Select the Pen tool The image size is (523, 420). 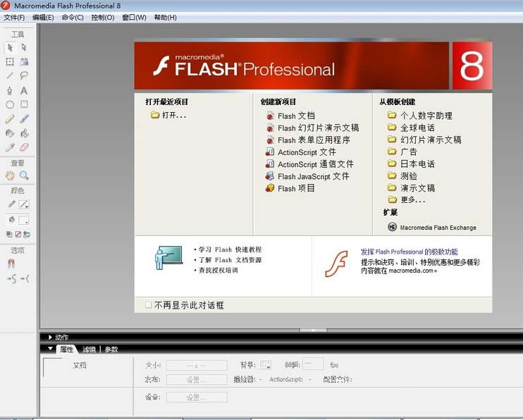10,90
